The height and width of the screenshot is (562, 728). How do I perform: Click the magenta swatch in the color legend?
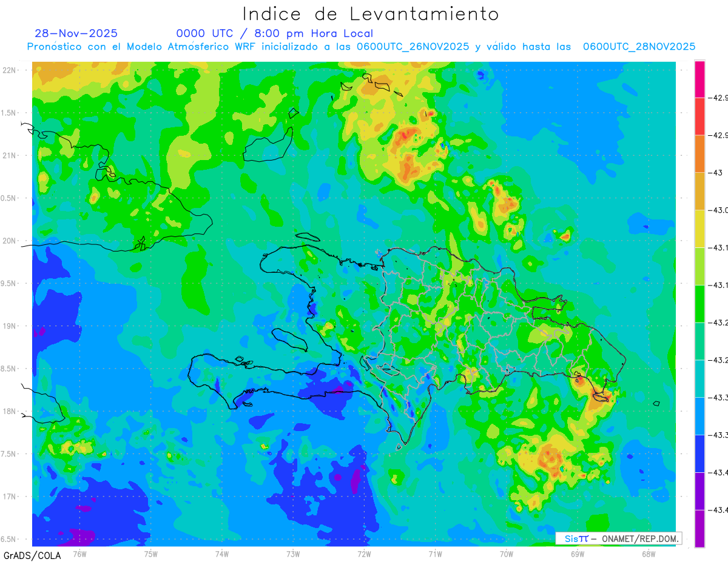coord(699,79)
